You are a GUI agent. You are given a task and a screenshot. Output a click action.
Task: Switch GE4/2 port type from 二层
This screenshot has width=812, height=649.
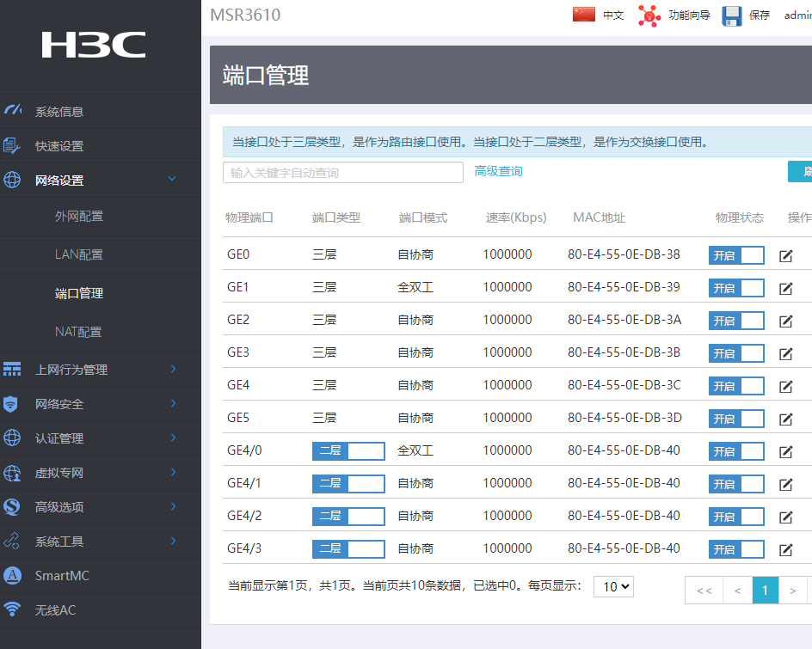coord(348,516)
